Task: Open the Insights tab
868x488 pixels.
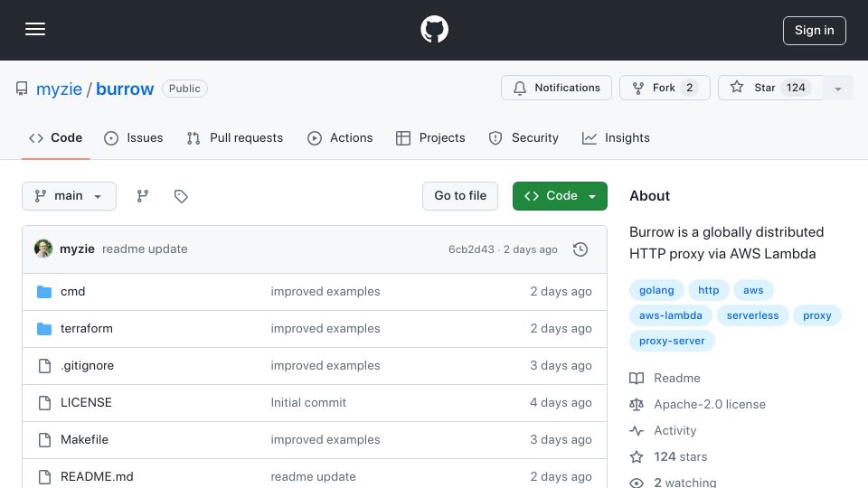Action: pos(616,137)
